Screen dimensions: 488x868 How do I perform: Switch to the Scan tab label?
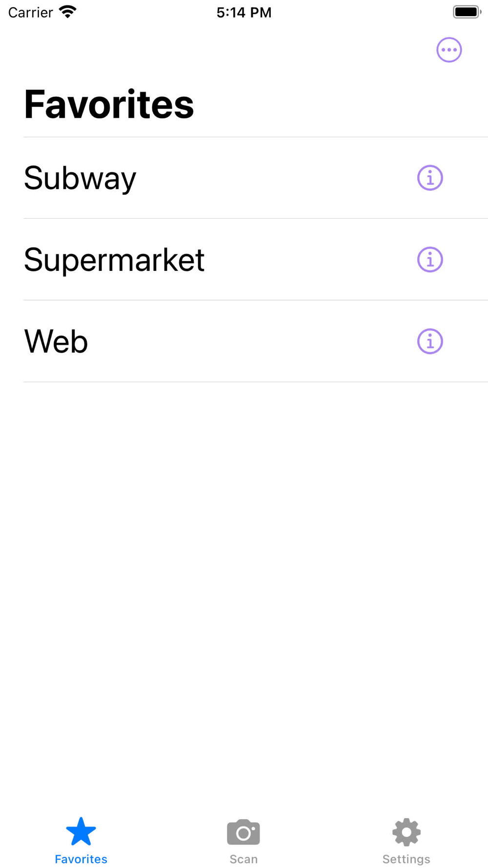(244, 859)
